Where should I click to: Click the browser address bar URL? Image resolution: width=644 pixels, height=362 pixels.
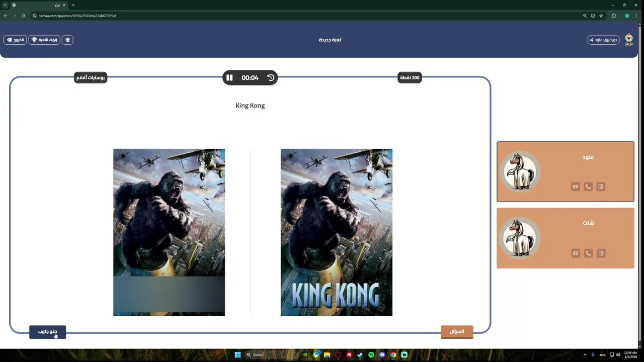point(78,16)
